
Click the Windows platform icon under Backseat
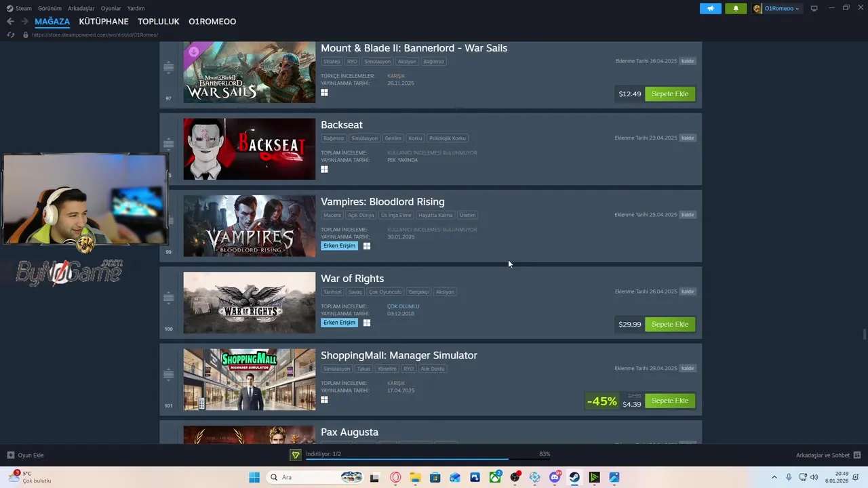324,169
